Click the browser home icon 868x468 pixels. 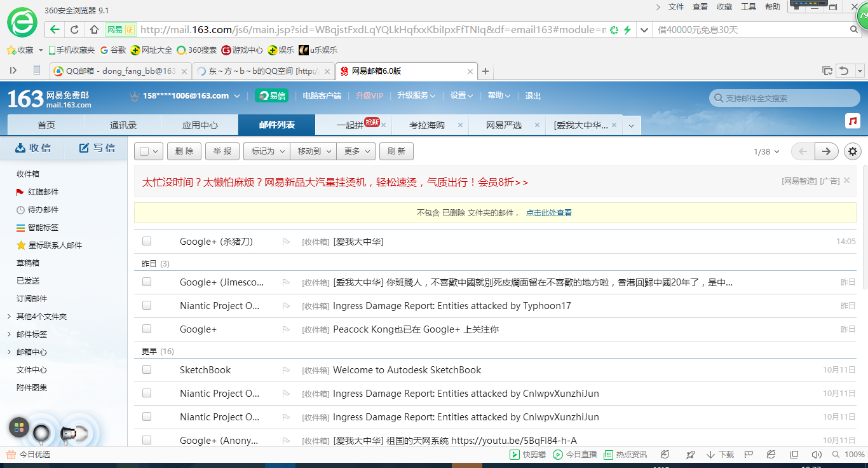point(94,29)
